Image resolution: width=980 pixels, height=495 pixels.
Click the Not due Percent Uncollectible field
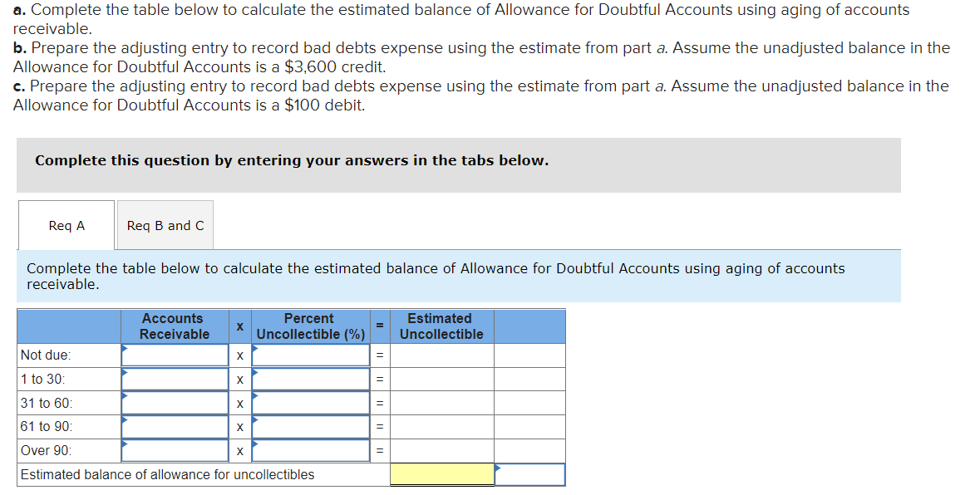[x=311, y=355]
